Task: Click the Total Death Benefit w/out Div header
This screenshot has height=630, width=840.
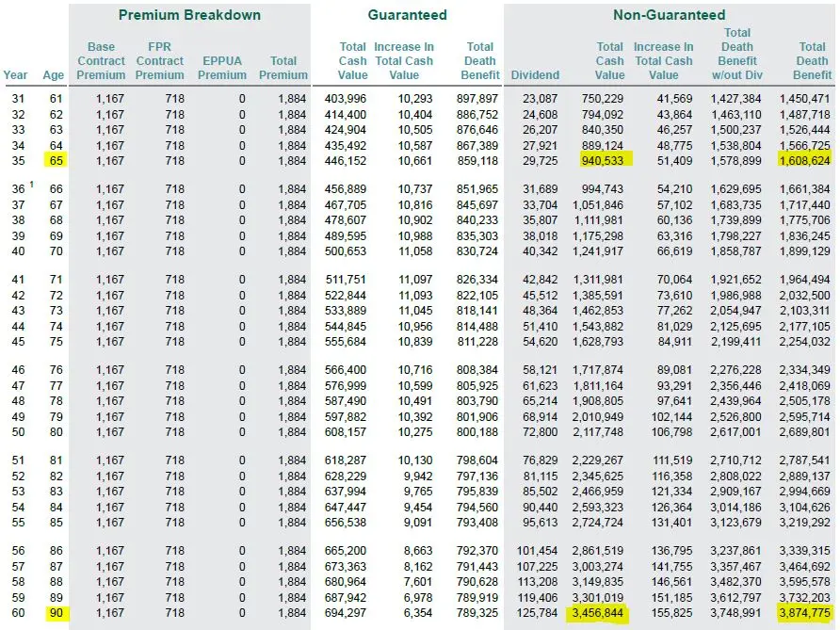Action: 736,54
